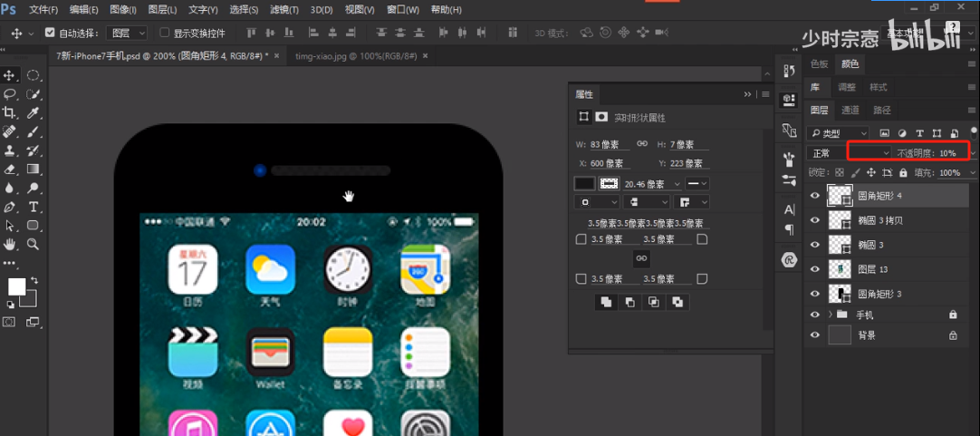Click Intersect Shape Areas path operation button
The height and width of the screenshot is (436, 980).
point(654,302)
